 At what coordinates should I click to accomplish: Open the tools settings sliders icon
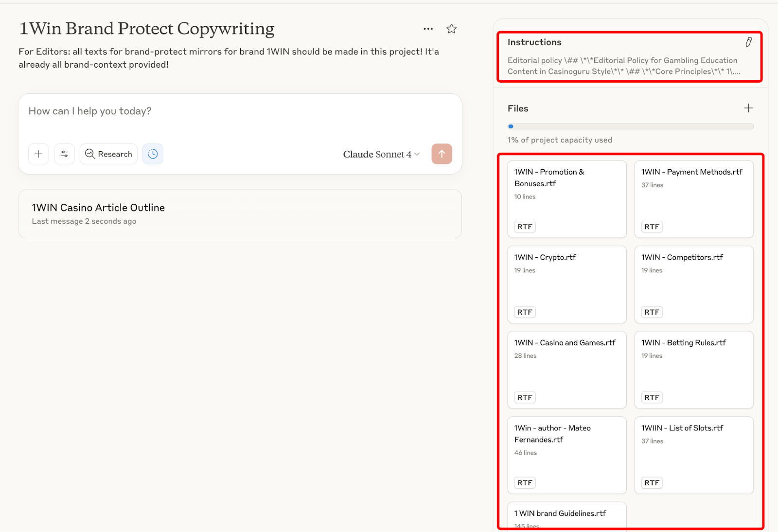(64, 154)
